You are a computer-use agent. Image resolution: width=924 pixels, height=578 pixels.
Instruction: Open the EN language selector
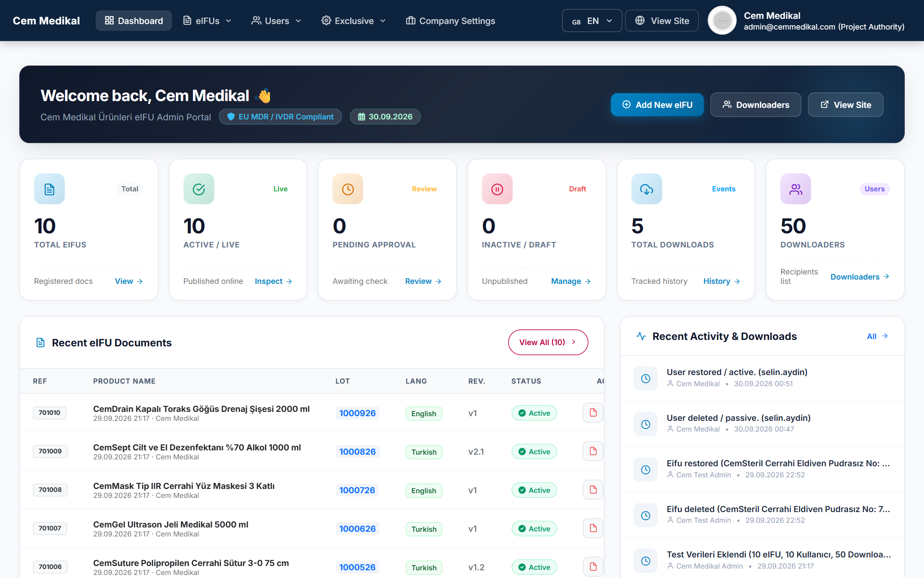point(592,21)
